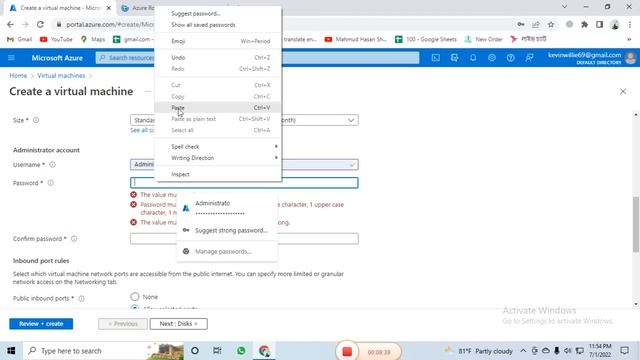
Task: Open the Azure portal hamburger menu
Action: point(11,58)
